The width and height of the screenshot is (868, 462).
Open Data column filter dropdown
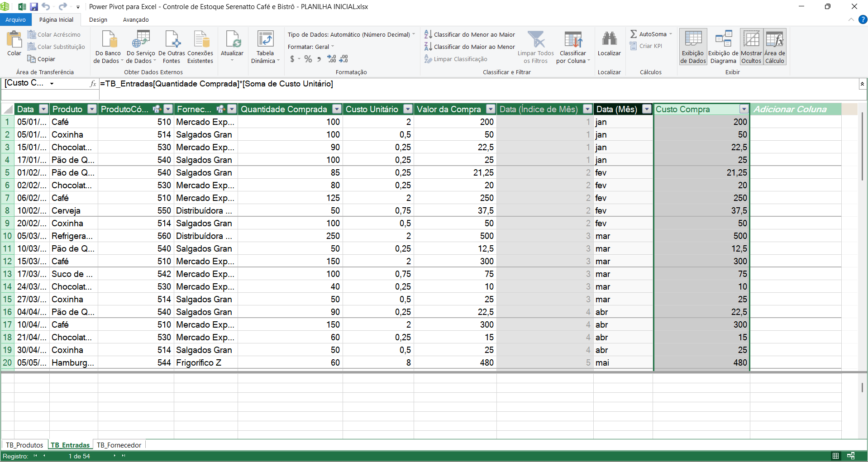(43, 109)
